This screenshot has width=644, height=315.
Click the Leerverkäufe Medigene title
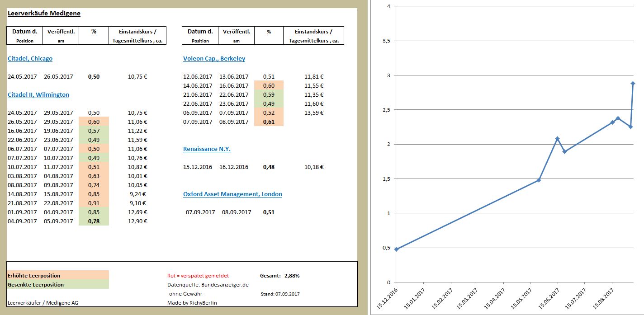[x=44, y=13]
